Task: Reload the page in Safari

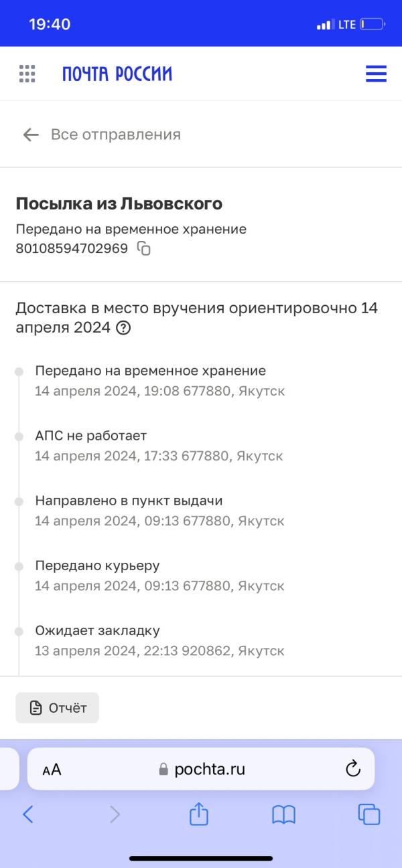Action: (353, 769)
